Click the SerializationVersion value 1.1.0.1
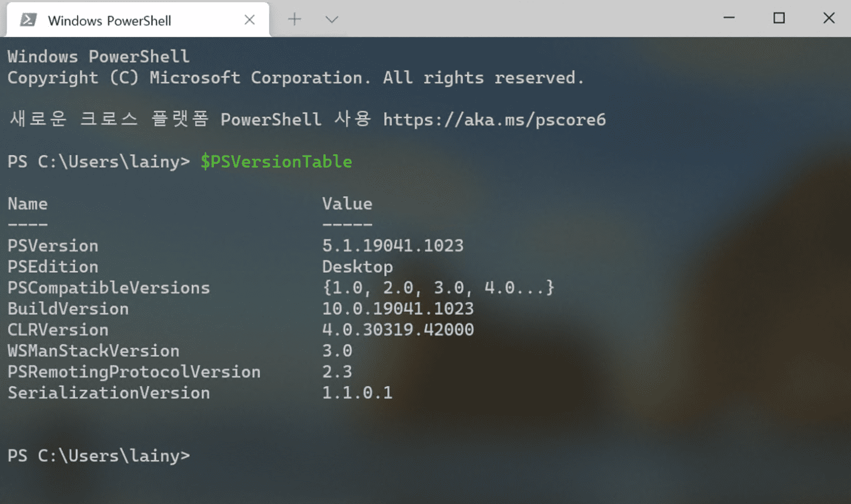 coord(357,392)
